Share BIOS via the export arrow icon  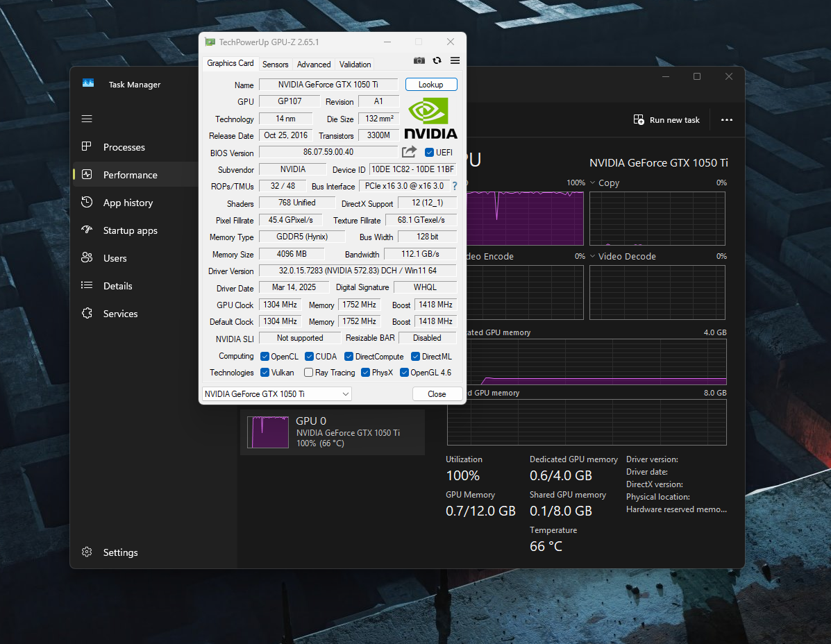409,153
